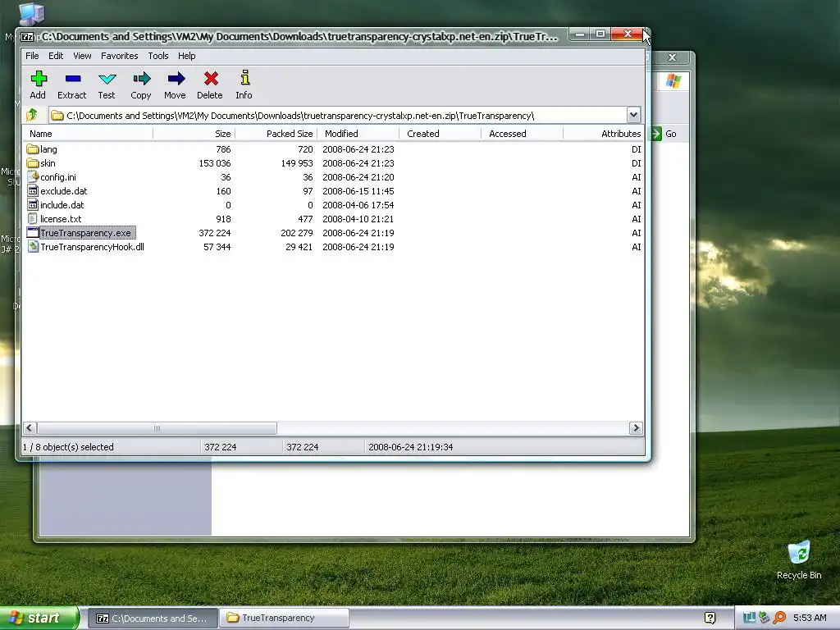The image size is (840, 630).
Task: Click the magnifier tray icon
Action: point(779,618)
